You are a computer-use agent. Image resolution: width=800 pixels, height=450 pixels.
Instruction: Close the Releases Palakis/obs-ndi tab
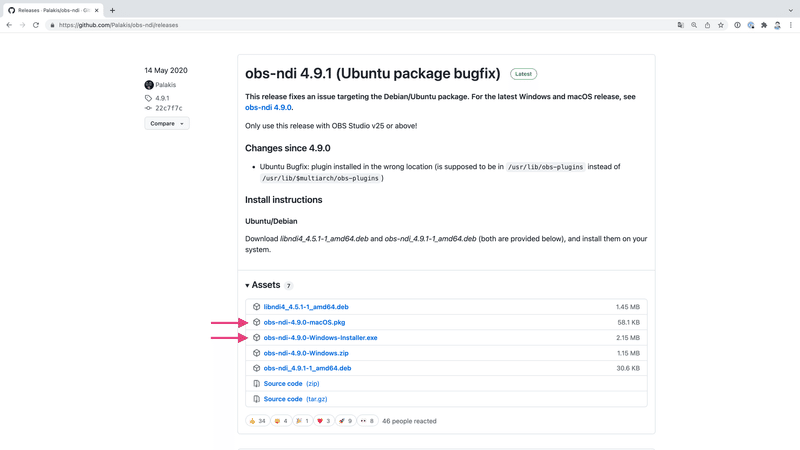[x=96, y=10]
